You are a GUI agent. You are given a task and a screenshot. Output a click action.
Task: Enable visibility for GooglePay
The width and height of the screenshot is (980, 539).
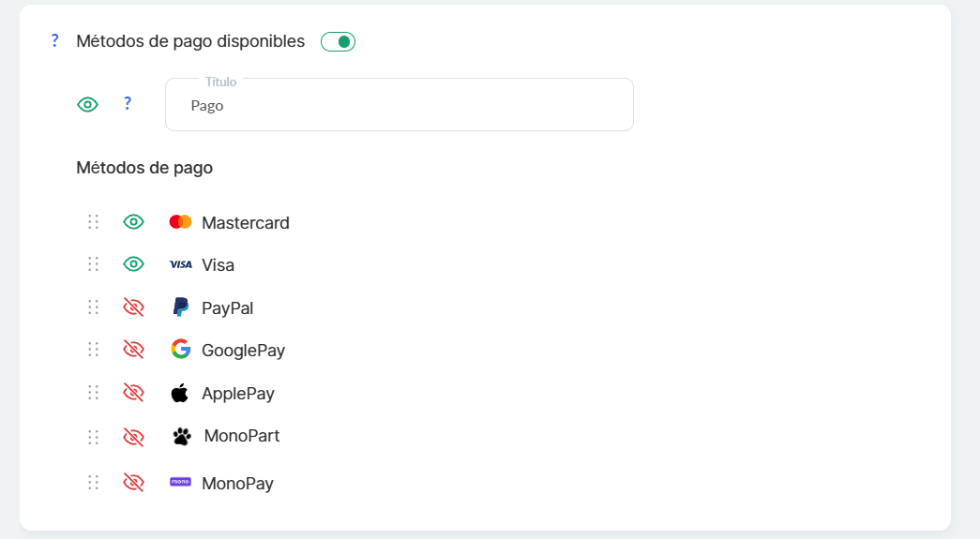(x=133, y=350)
